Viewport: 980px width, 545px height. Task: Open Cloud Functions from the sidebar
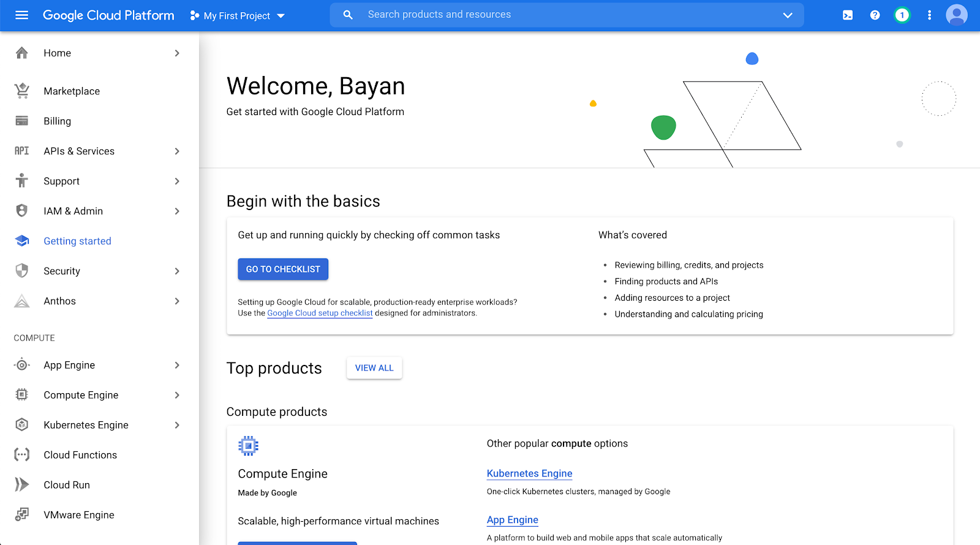(99, 455)
